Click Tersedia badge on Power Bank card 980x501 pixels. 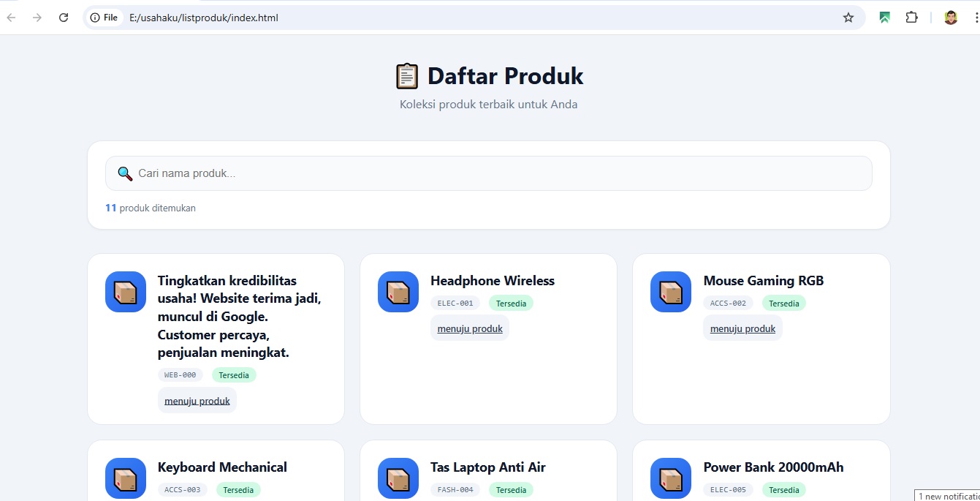(x=784, y=489)
